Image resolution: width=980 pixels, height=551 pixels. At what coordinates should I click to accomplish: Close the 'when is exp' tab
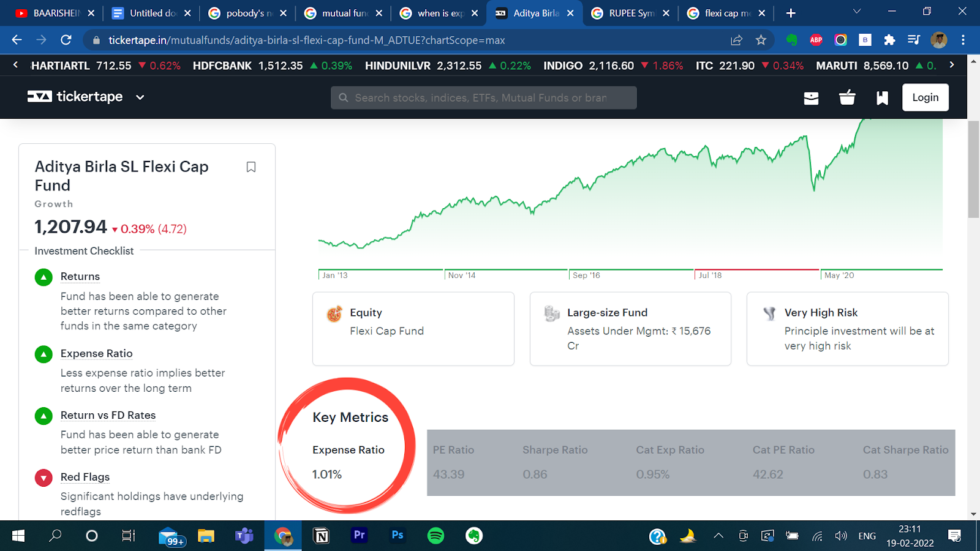pos(475,13)
